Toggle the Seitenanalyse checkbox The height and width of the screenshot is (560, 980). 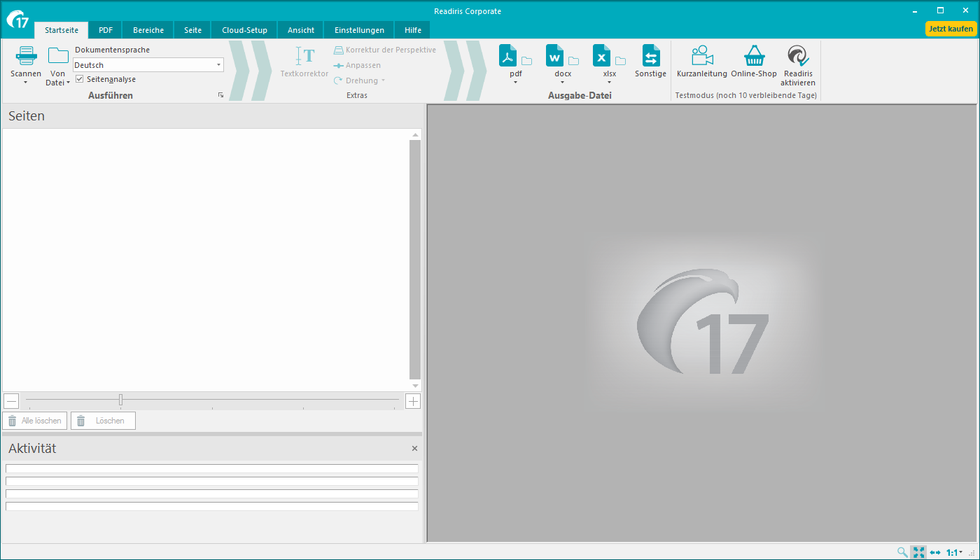coord(80,79)
